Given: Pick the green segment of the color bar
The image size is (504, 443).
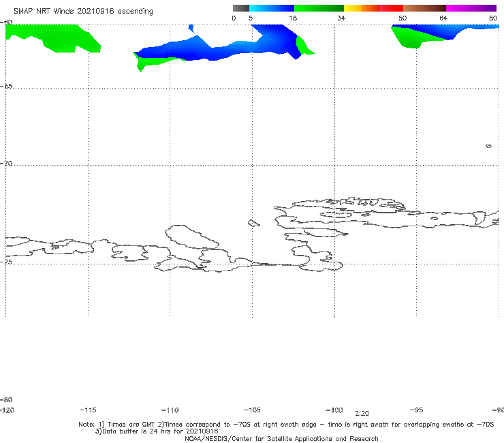Looking at the screenshot, I should [x=319, y=8].
